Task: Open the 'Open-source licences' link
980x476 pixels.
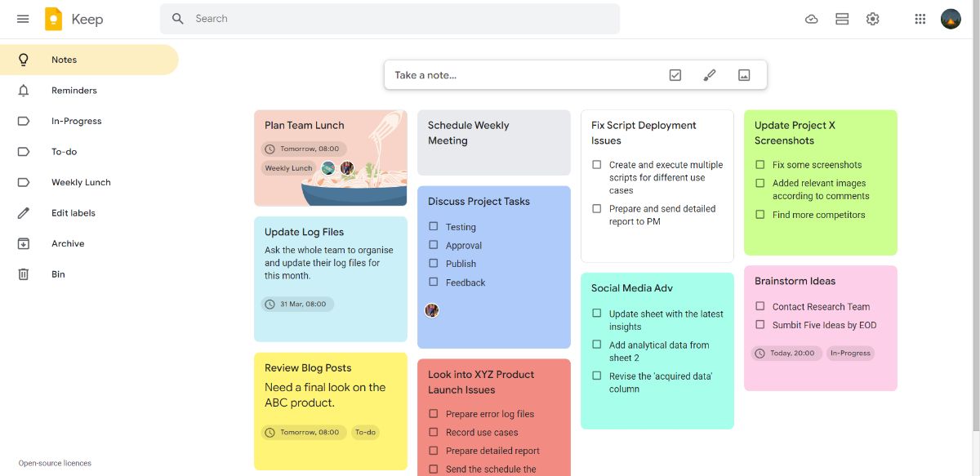Action: click(x=54, y=462)
